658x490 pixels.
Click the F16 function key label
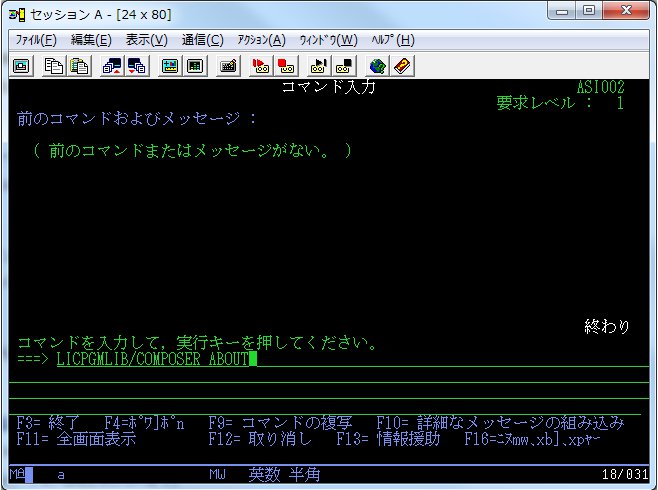click(x=532, y=439)
